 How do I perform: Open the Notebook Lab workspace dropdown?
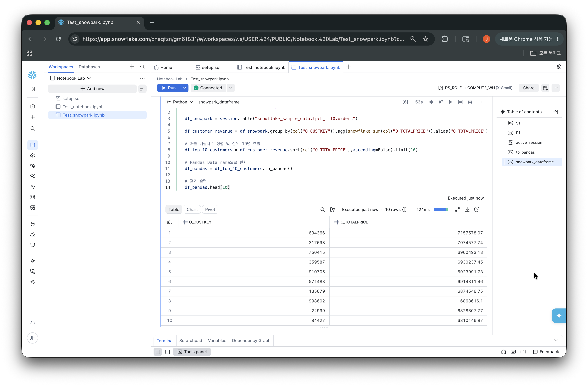71,78
